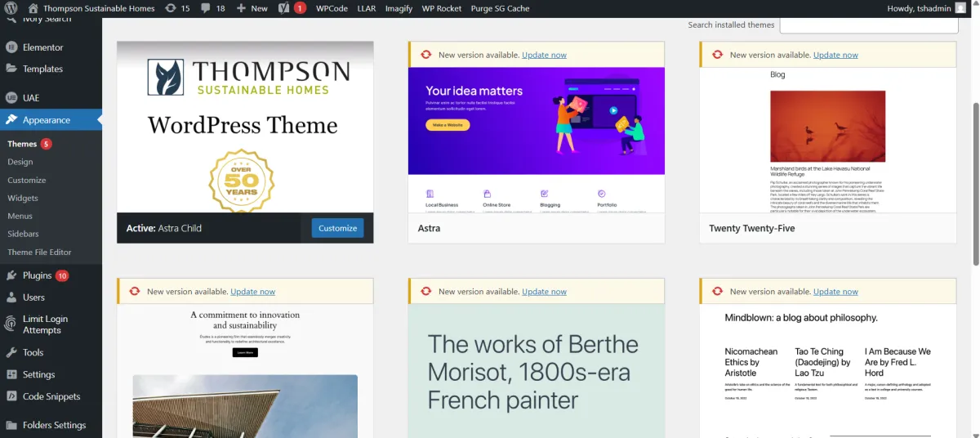980x438 pixels.
Task: Click the update icon above the Berthe Morisot theme
Action: click(425, 291)
